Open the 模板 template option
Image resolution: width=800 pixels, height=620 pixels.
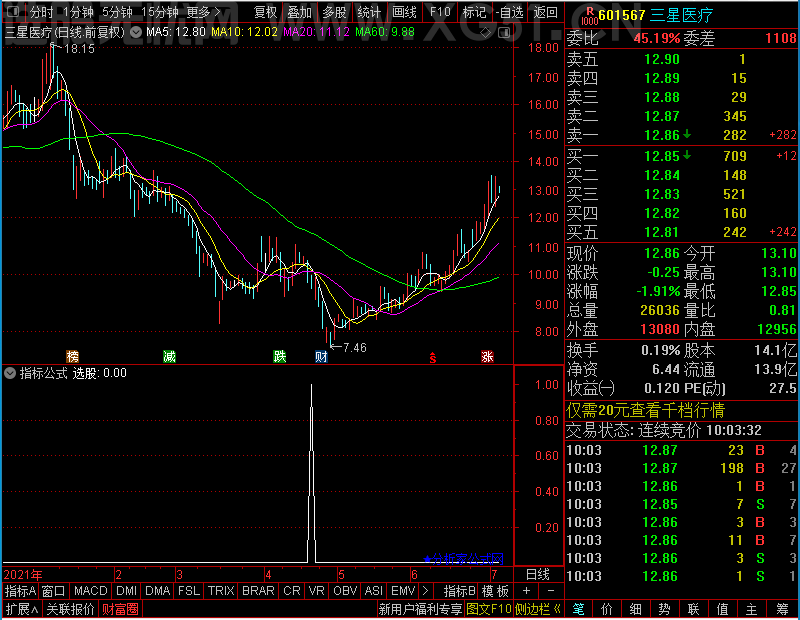pos(495,591)
